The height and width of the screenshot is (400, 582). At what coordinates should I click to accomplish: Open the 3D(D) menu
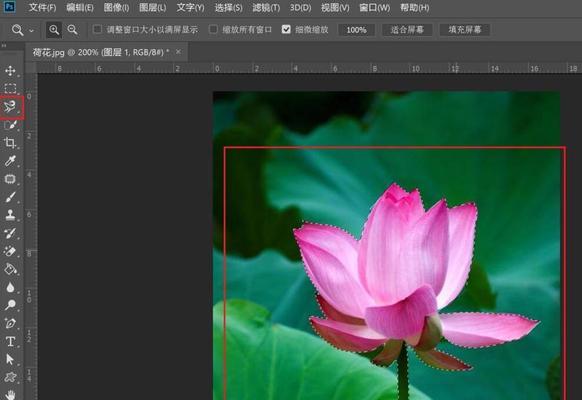(x=300, y=7)
